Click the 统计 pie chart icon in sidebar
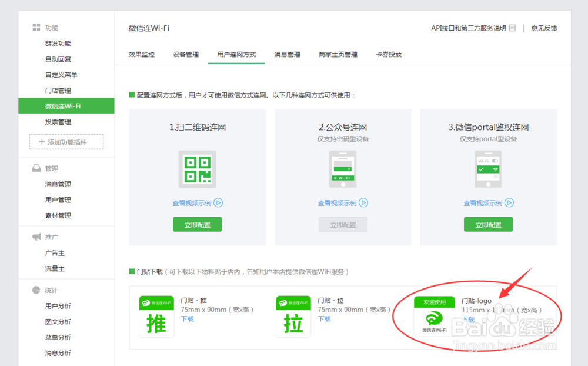Image resolution: width=588 pixels, height=366 pixels. (36, 290)
